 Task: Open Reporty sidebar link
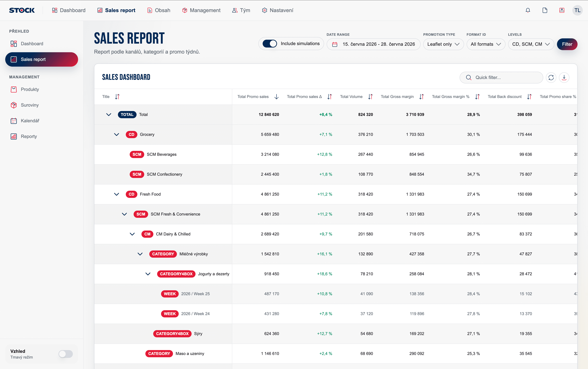tap(29, 136)
